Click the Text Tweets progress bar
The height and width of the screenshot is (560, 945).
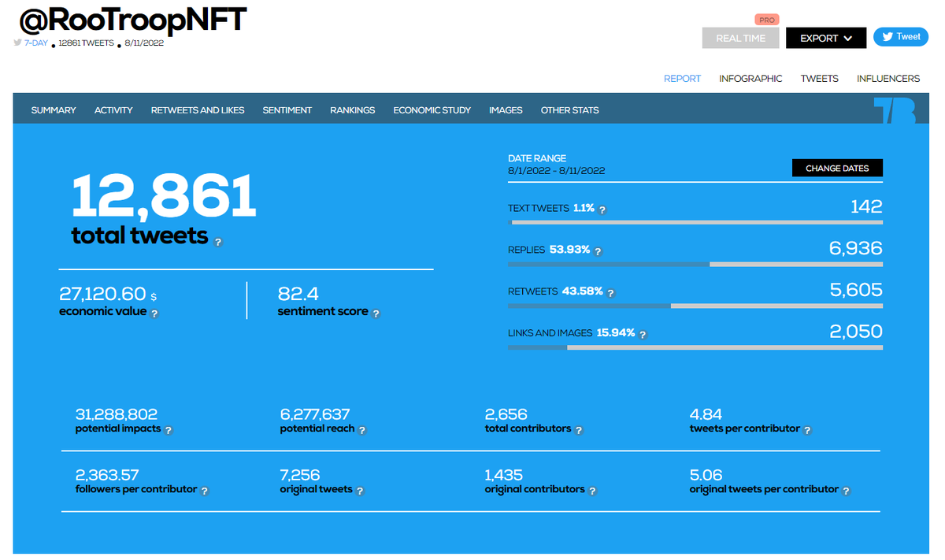(x=695, y=223)
